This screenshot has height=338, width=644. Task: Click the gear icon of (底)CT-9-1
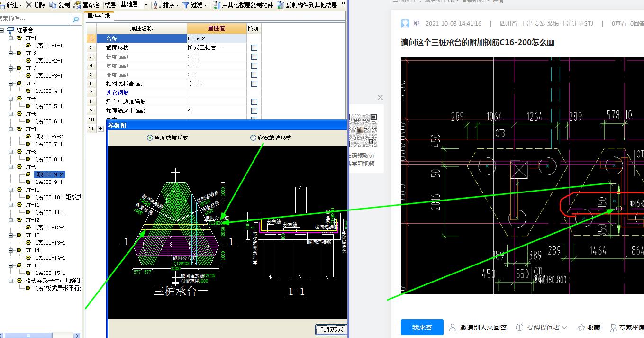point(29,182)
